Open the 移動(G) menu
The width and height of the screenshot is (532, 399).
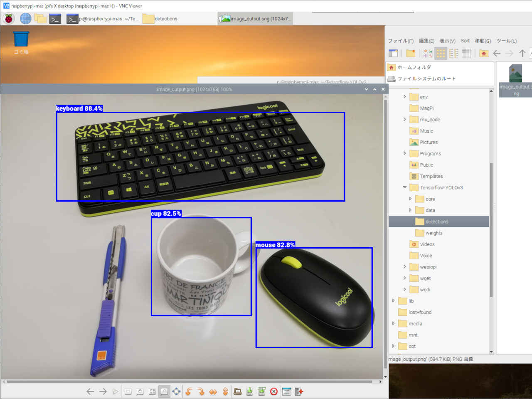[483, 41]
